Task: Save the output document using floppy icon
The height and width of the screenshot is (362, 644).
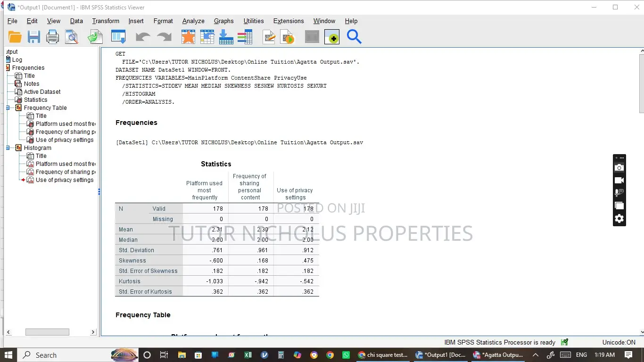Action: point(34,37)
